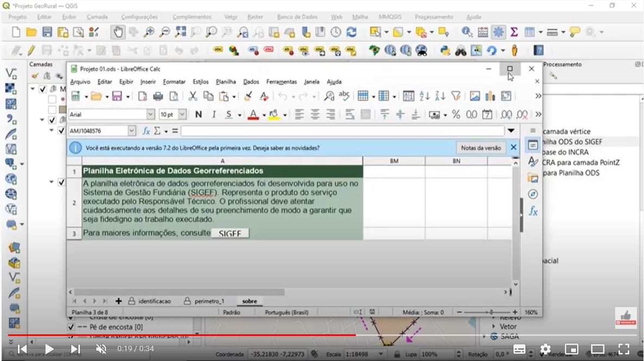Image resolution: width=644 pixels, height=361 pixels.
Task: Click the Format as Percent icon
Action: pos(456,115)
